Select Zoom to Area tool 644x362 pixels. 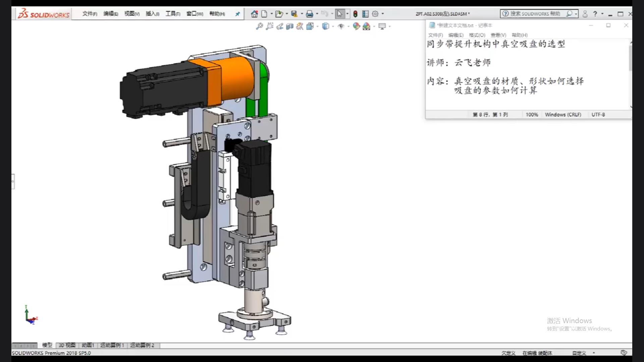click(269, 26)
